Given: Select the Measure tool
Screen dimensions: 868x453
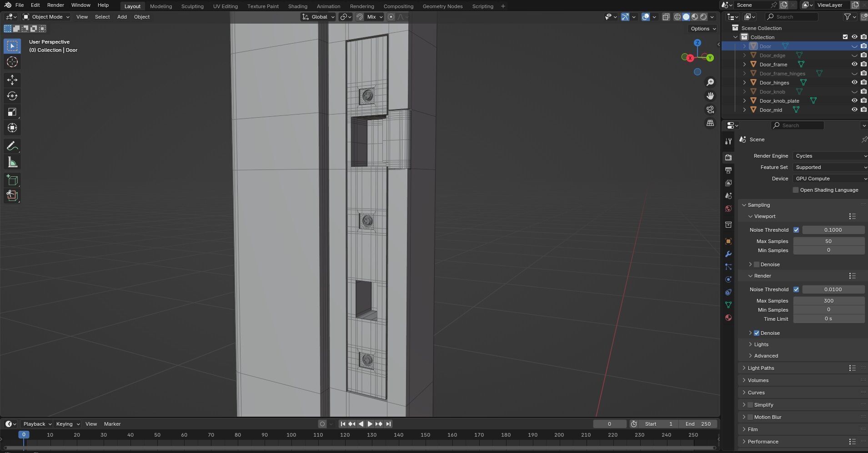Looking at the screenshot, I should [12, 162].
